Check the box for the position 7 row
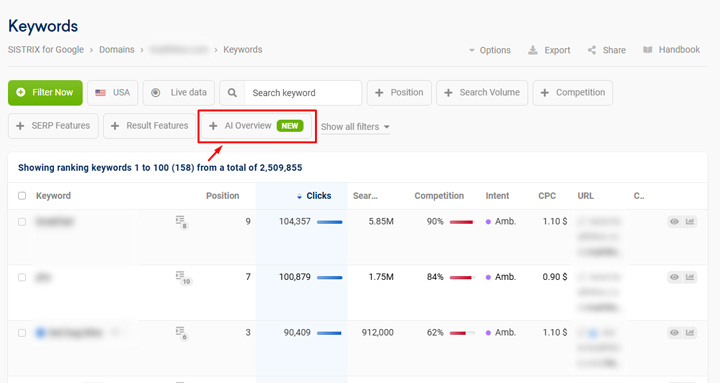The image size is (720, 383). (22, 277)
